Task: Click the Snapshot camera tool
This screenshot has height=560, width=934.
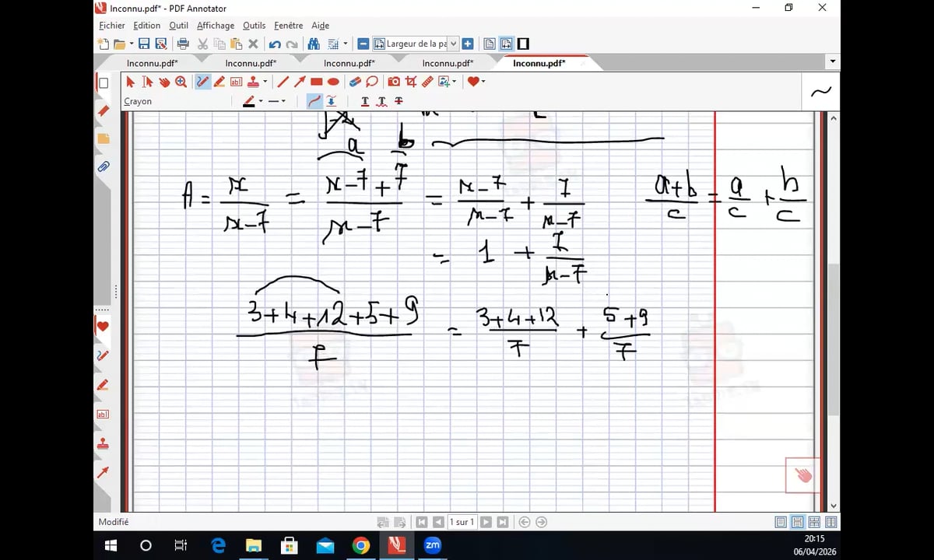Action: click(x=394, y=82)
